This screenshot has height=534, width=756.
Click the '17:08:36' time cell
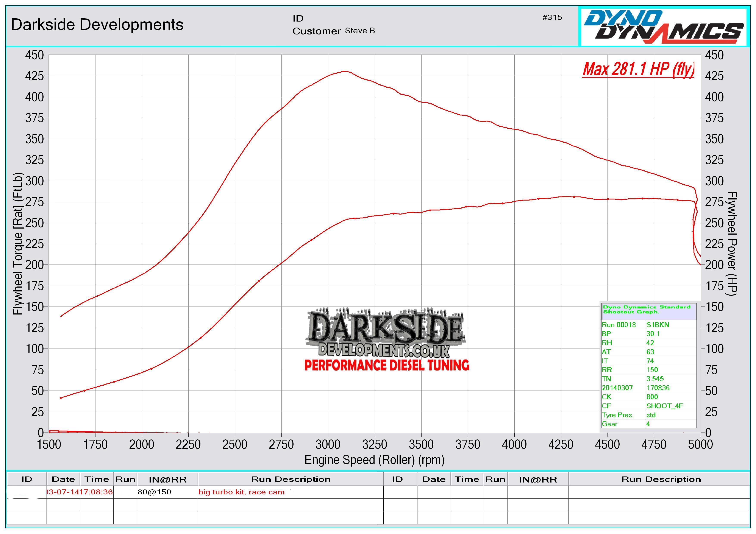coord(97,492)
